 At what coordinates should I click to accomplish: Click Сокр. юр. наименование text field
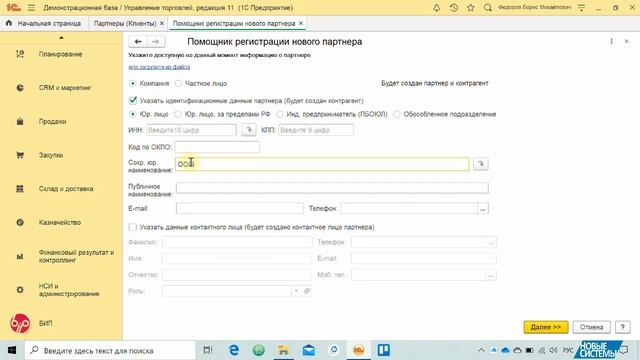(322, 164)
